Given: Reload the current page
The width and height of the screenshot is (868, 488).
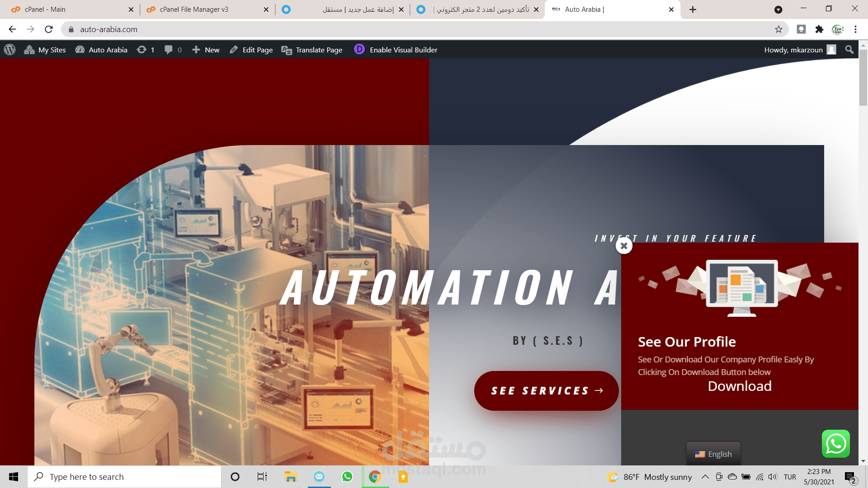Looking at the screenshot, I should coord(49,29).
